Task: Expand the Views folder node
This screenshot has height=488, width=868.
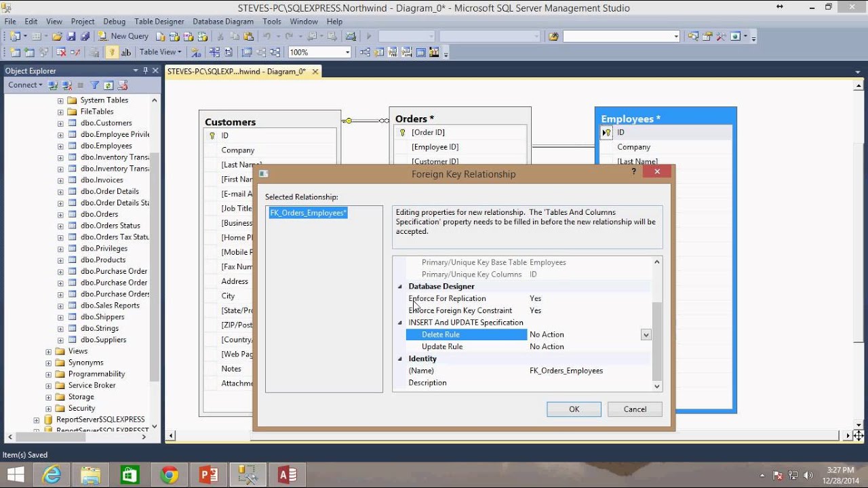Action: [48, 352]
